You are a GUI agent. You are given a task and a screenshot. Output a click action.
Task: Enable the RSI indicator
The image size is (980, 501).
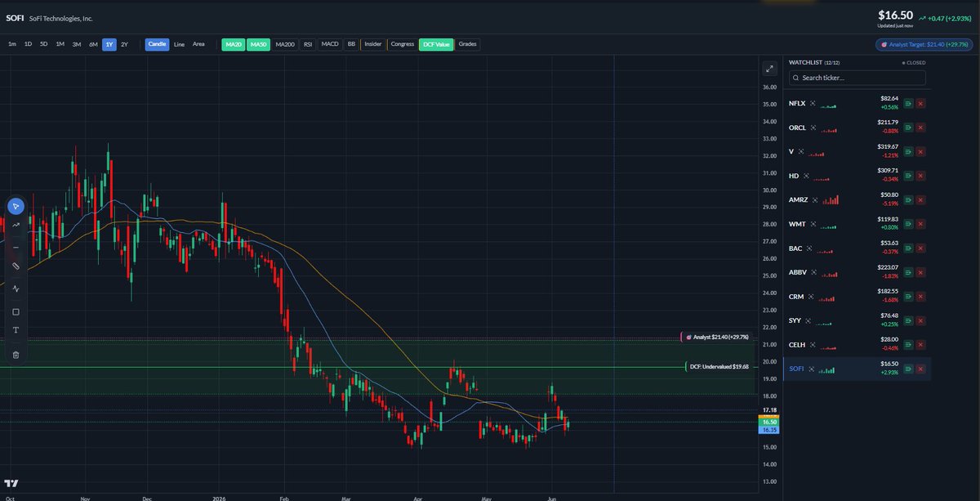(x=308, y=44)
